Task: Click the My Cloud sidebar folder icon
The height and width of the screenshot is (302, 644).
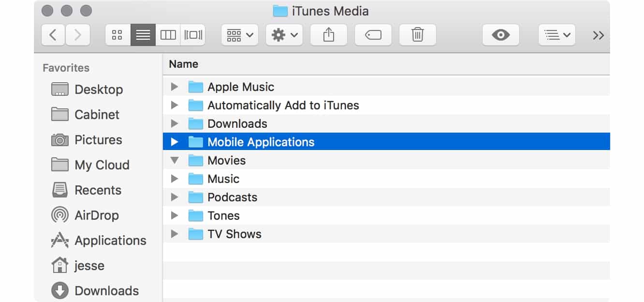Action: coord(60,165)
